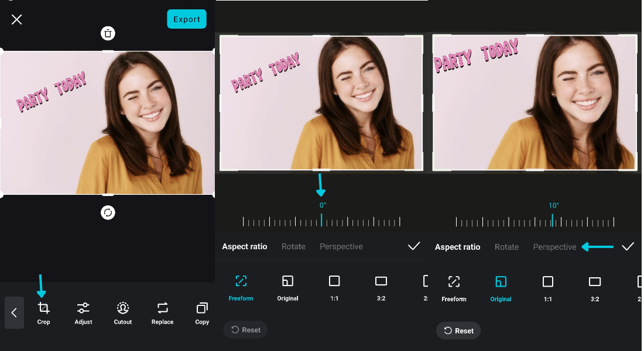Tap the cyan Export button
Screen dimensions: 644x351
click(186, 19)
